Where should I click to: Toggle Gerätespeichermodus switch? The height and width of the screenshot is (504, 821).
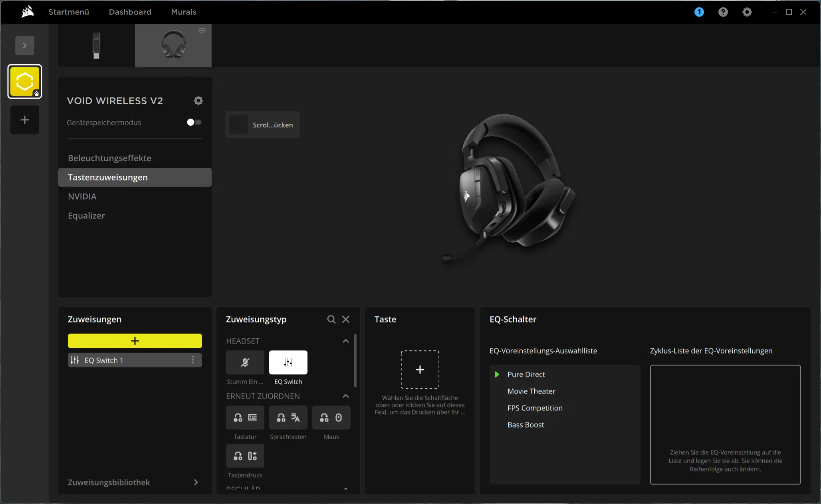pos(194,122)
